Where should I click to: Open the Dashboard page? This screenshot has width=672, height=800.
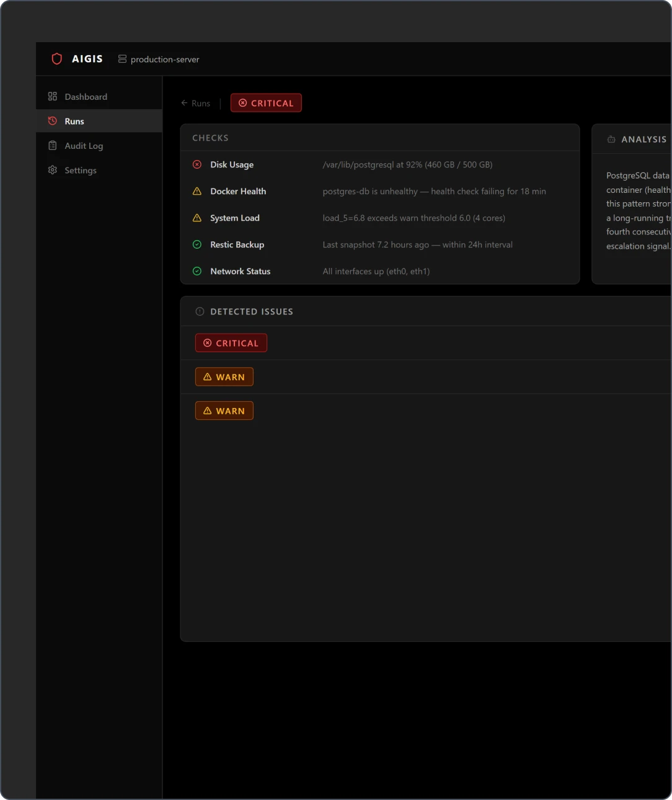pos(99,97)
